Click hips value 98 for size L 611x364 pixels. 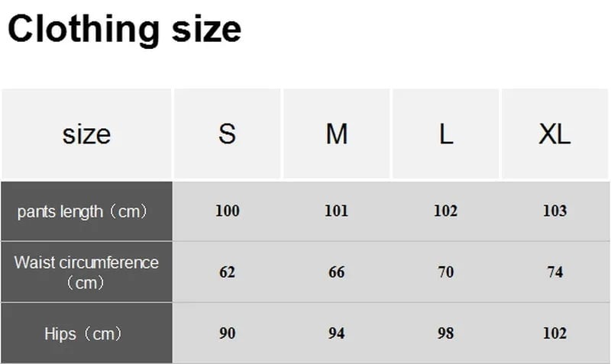(445, 333)
